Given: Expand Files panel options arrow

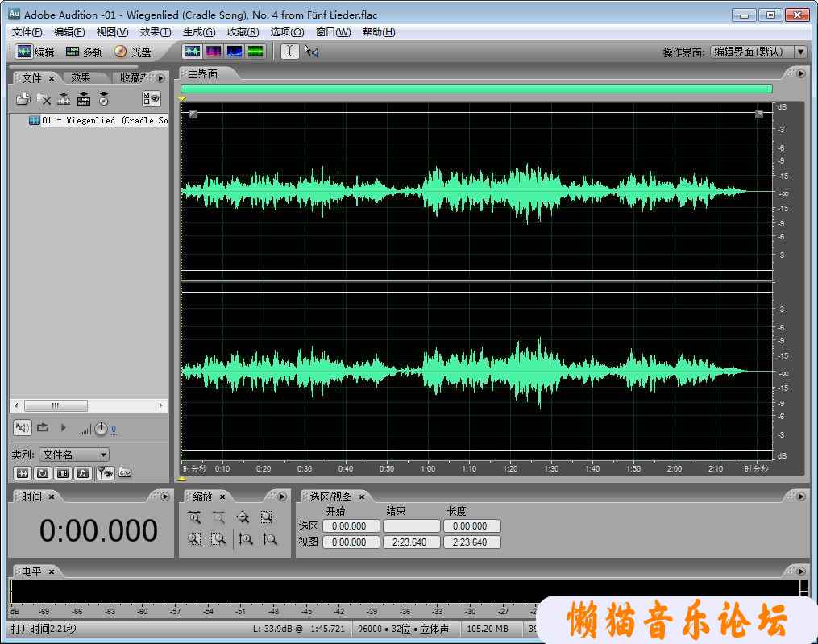Looking at the screenshot, I should tap(160, 78).
